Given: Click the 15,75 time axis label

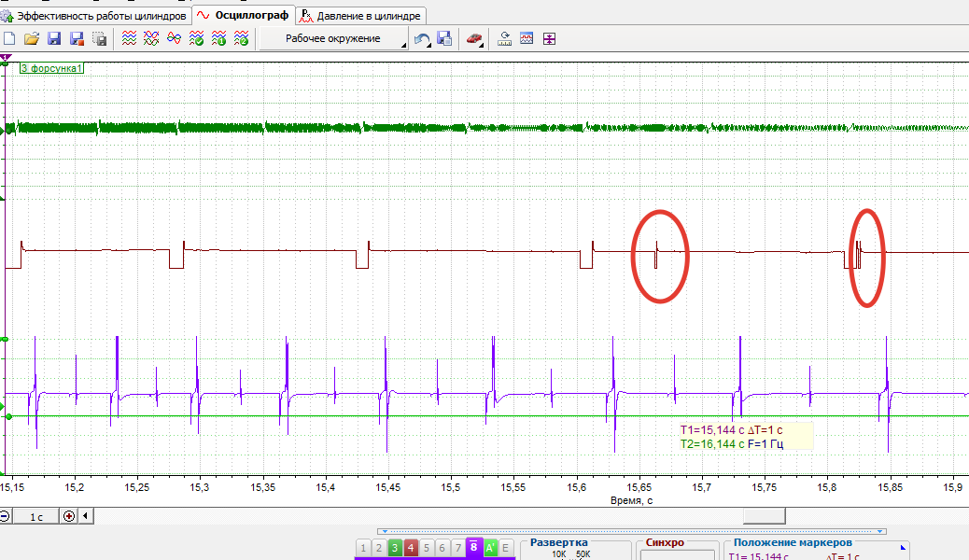Looking at the screenshot, I should pos(765,487).
